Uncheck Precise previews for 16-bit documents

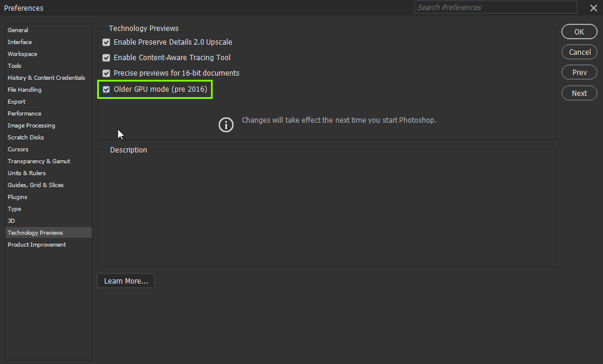pyautogui.click(x=106, y=73)
